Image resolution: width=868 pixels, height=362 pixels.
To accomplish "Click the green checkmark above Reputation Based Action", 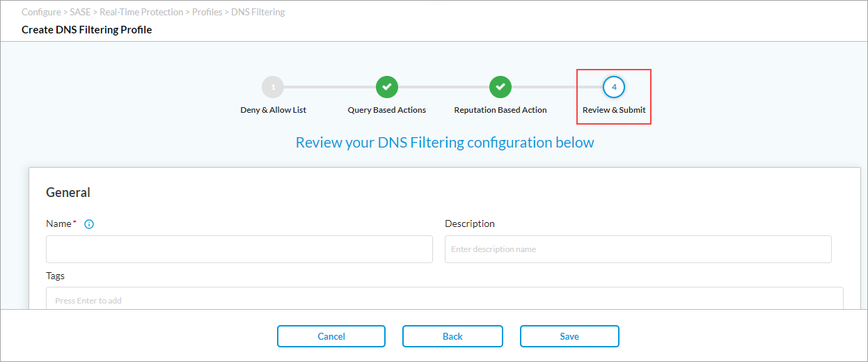I will [x=500, y=87].
